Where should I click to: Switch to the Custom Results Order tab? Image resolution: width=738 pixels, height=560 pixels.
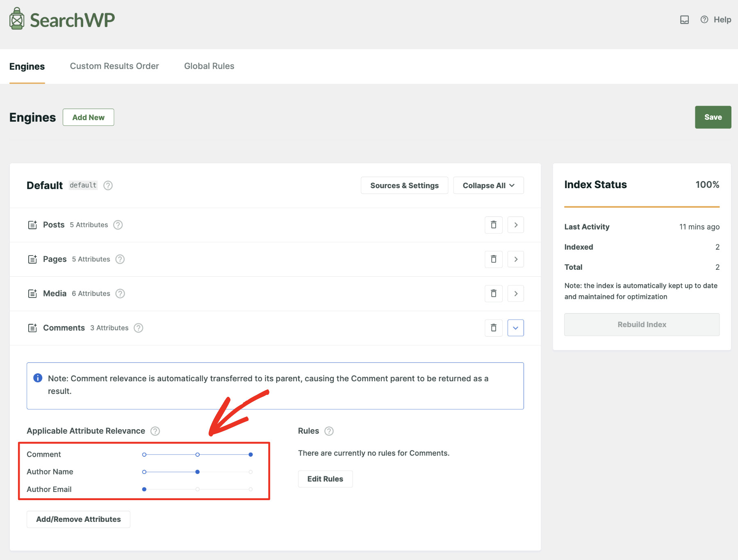(114, 66)
